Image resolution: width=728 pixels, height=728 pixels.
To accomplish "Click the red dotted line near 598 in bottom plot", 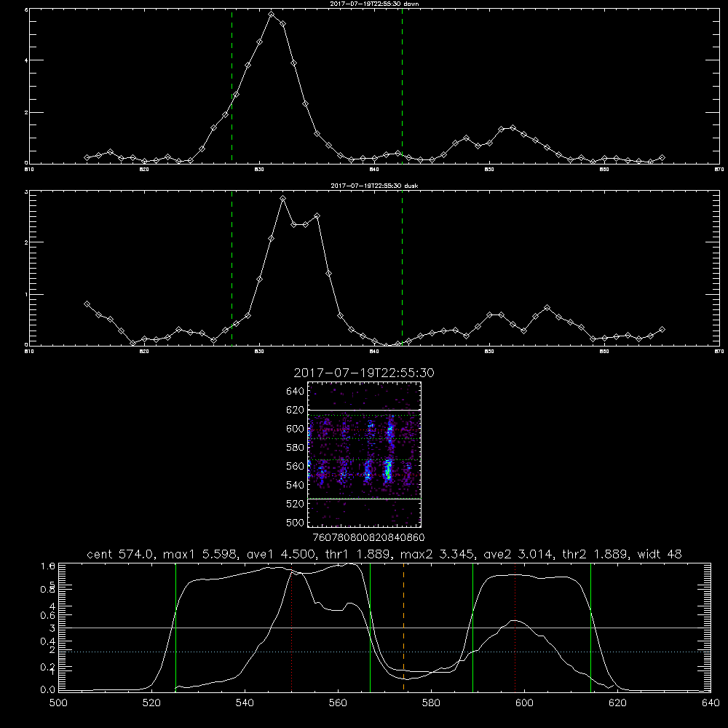I will tap(515, 627).
